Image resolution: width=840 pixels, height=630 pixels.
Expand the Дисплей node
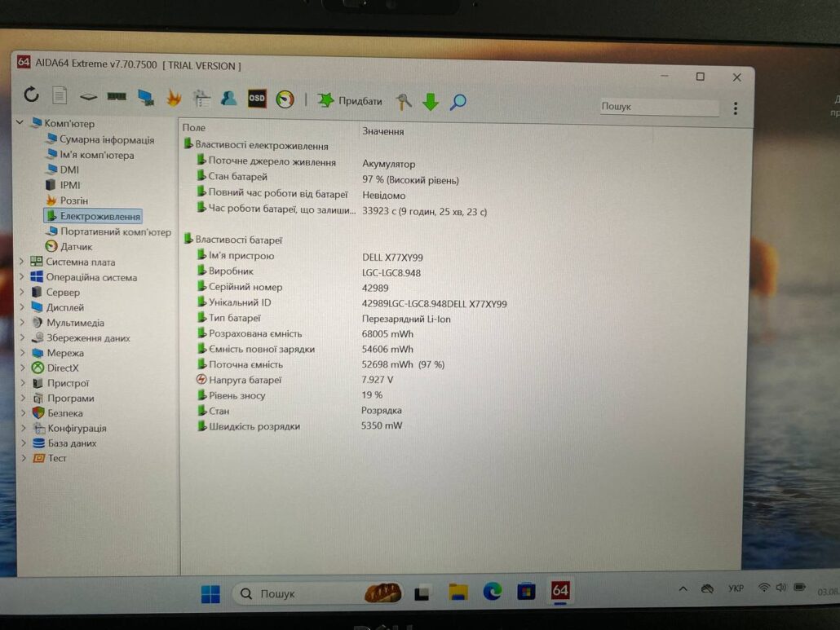[x=23, y=307]
